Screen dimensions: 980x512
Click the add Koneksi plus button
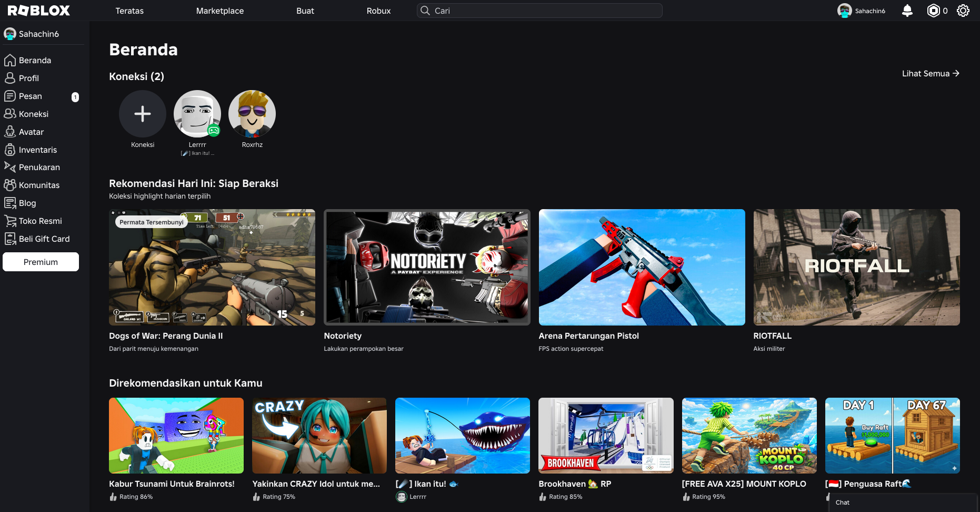(x=143, y=114)
